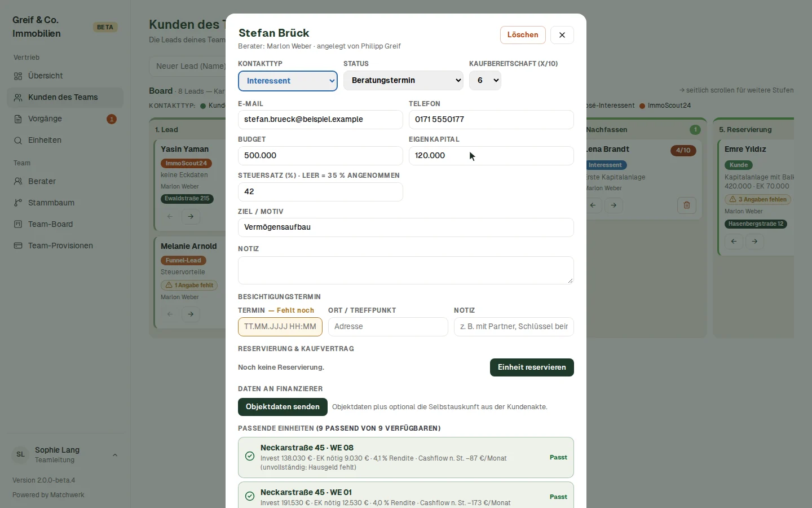Focus the Eigenkapital field
This screenshot has height=508, width=812.
[491, 156]
